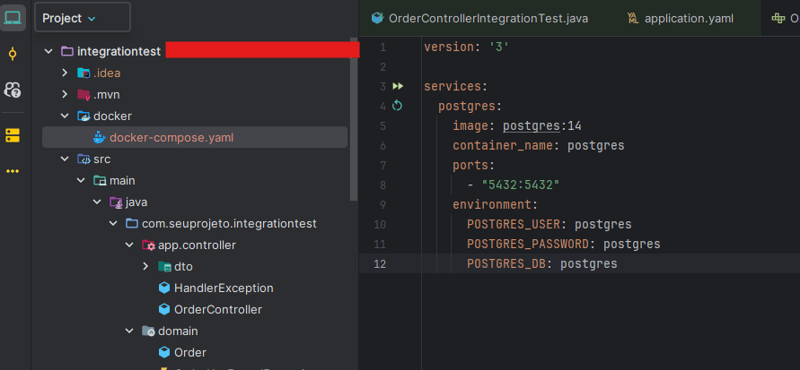Open the Copilot chat sidebar icon
Viewport: 800px width, 370px height.
tap(13, 90)
